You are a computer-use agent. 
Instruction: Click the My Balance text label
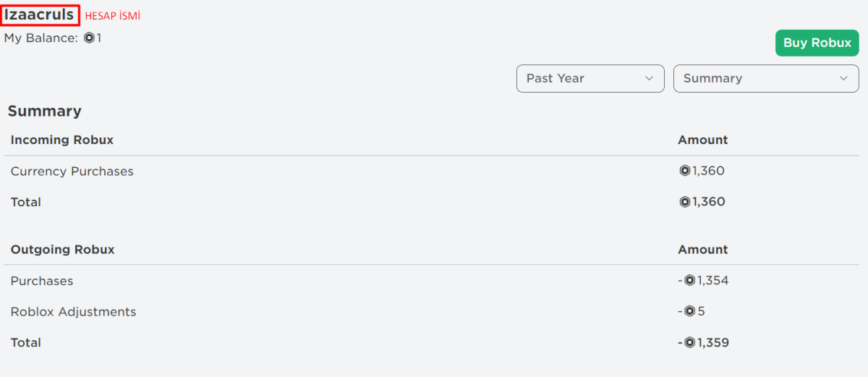41,38
